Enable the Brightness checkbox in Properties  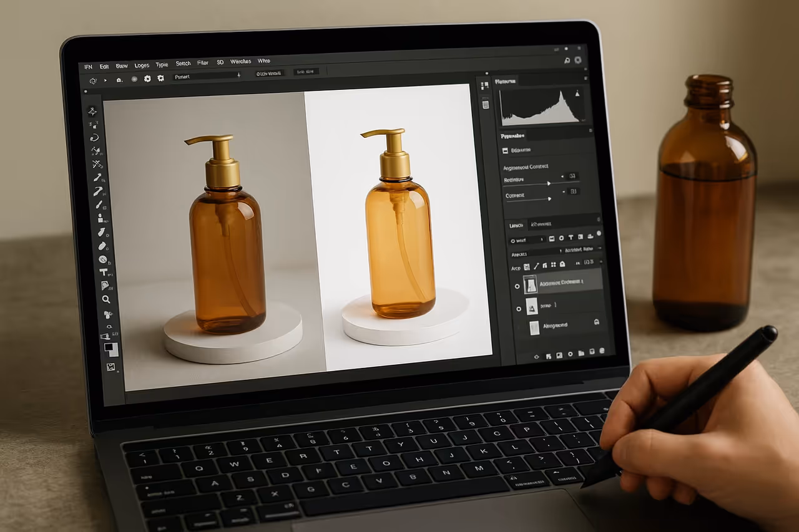[x=504, y=150]
